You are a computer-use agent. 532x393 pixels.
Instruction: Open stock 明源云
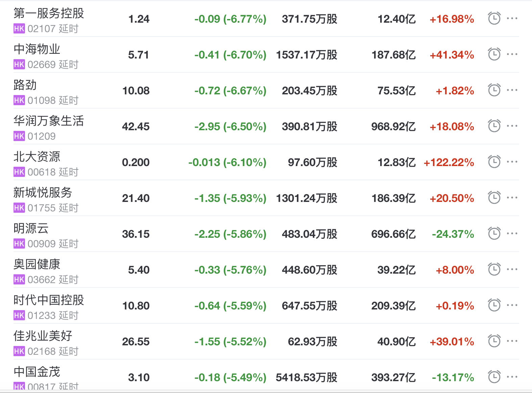tap(31, 228)
